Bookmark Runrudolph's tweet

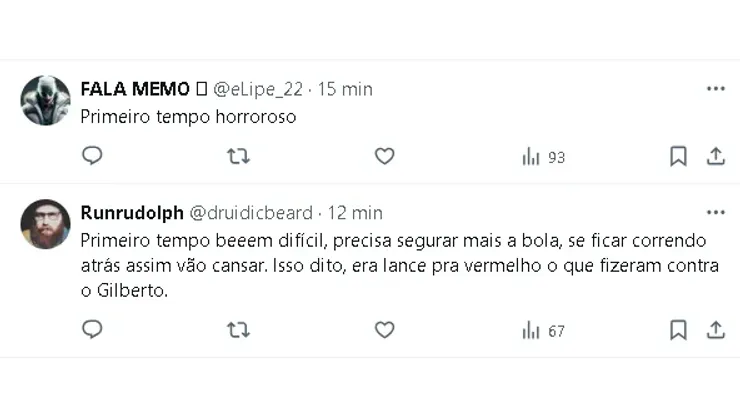coord(677,329)
